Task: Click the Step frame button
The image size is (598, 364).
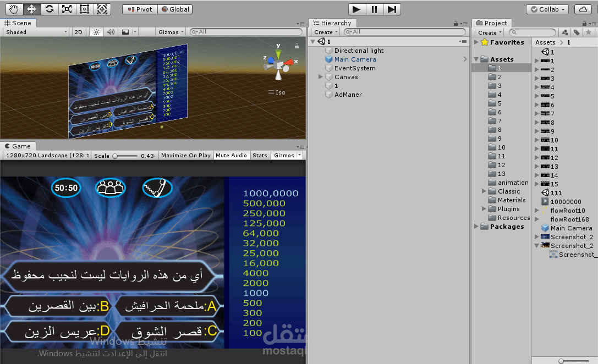Action: pyautogui.click(x=392, y=9)
